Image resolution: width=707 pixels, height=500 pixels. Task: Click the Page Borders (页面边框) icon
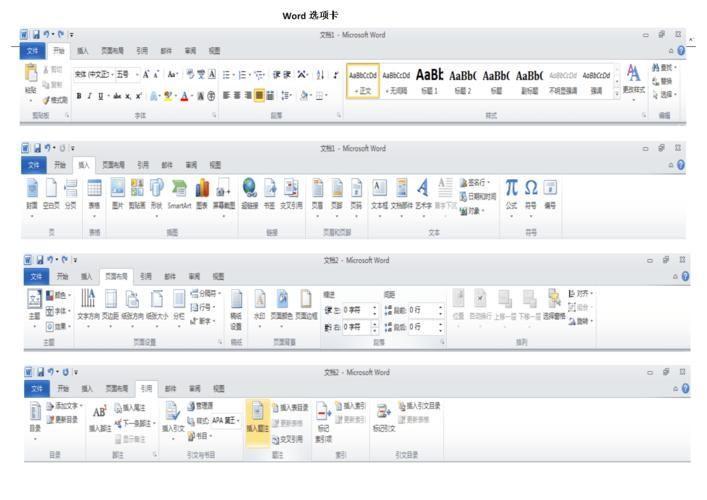coord(306,298)
